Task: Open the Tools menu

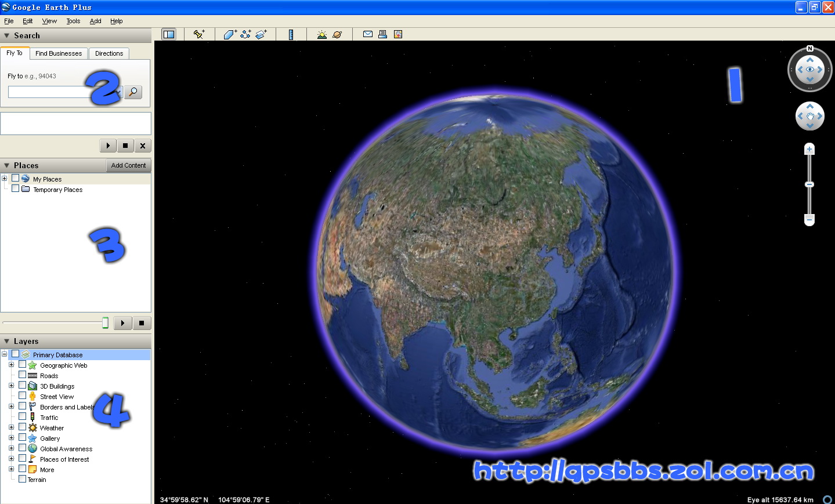Action: point(73,21)
